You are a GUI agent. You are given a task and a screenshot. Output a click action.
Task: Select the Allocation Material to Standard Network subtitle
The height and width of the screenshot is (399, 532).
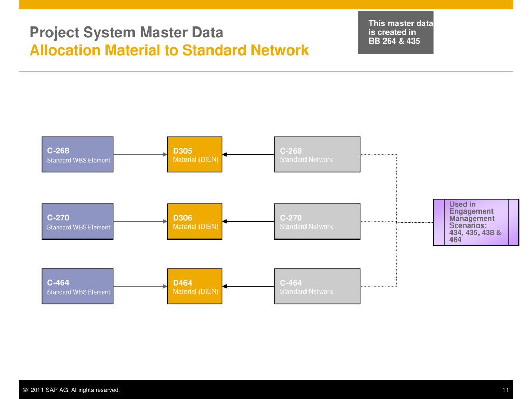(169, 50)
